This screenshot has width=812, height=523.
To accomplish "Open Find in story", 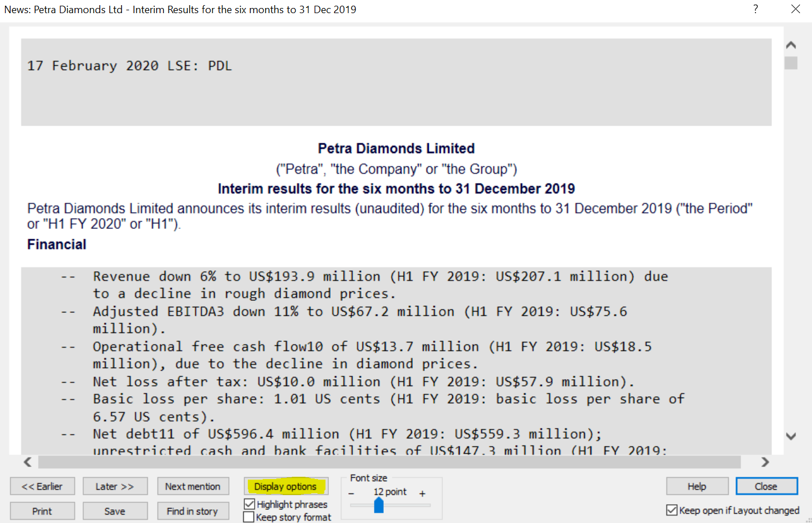I will pyautogui.click(x=193, y=511).
